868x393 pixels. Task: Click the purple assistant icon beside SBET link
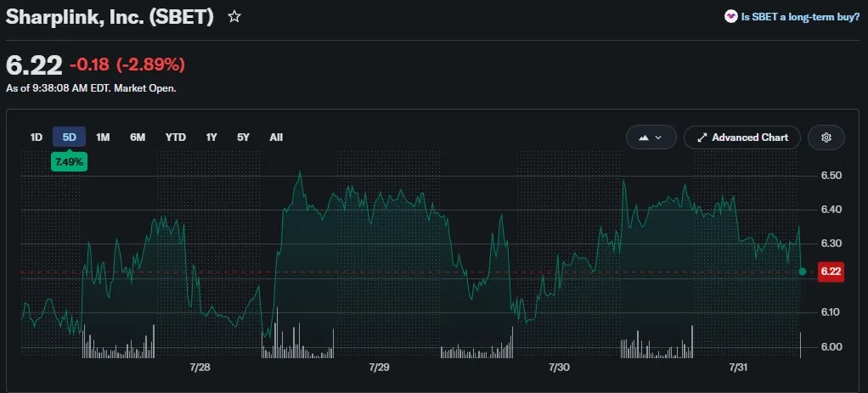pyautogui.click(x=730, y=17)
